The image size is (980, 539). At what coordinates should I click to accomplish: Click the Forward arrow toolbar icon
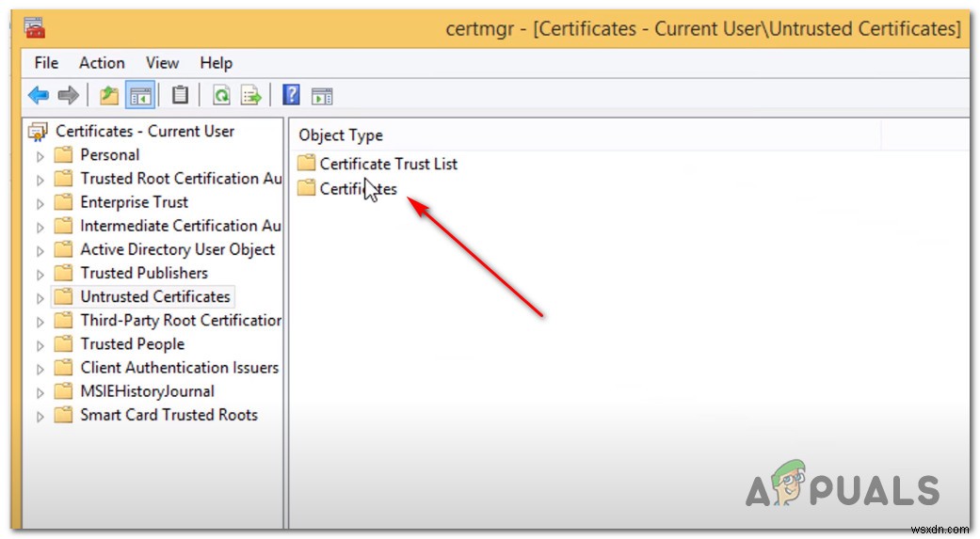pyautogui.click(x=68, y=96)
